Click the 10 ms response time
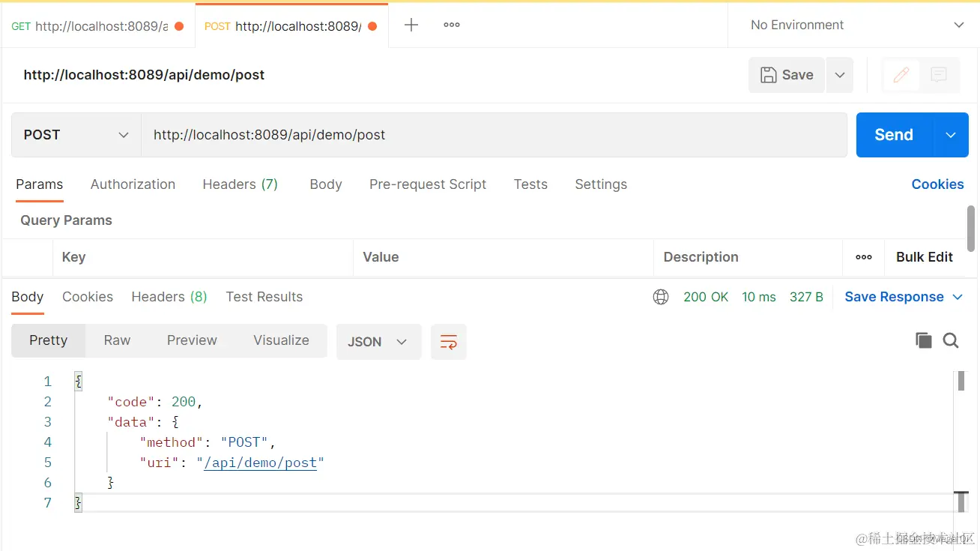 point(759,297)
